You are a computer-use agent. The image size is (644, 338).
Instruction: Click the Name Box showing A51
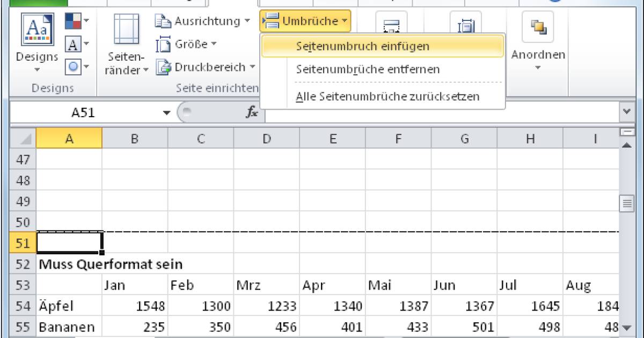[84, 113]
